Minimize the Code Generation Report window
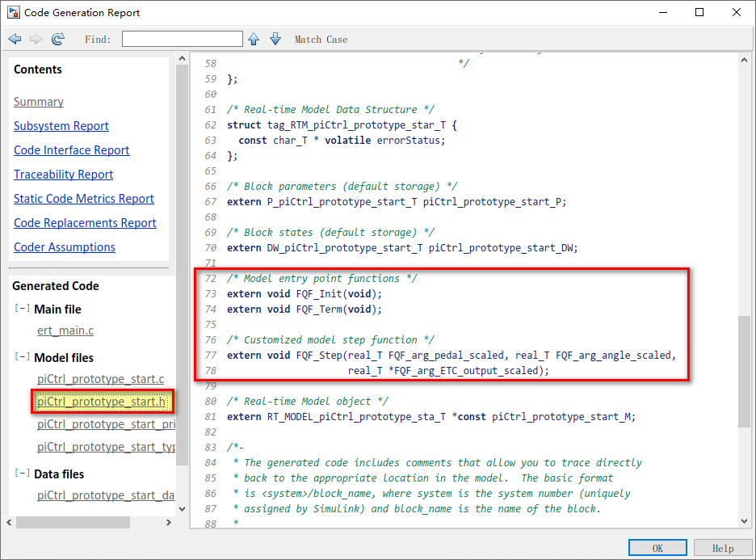 663,13
